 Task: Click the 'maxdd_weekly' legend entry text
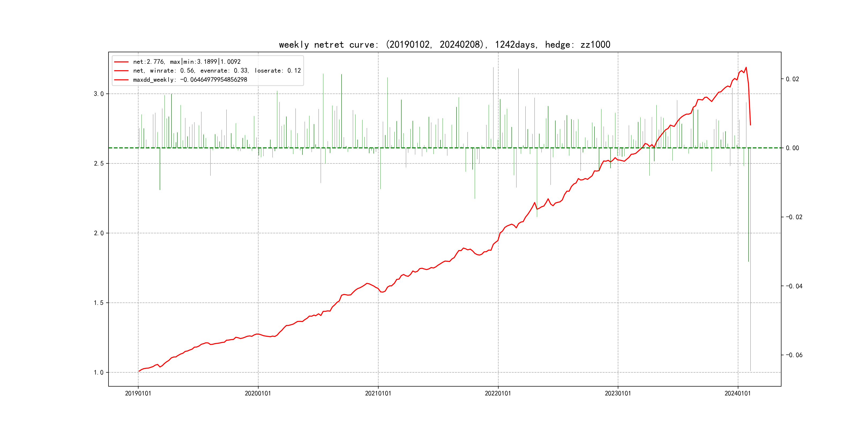point(190,80)
